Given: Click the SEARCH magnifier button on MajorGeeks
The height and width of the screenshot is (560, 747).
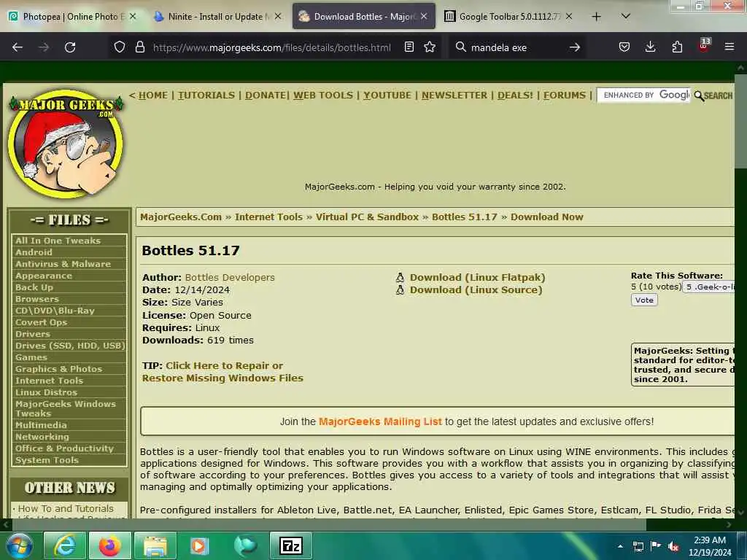Looking at the screenshot, I should click(713, 96).
